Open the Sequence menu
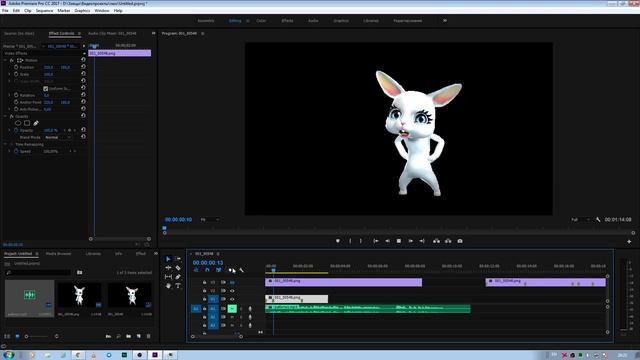The height and width of the screenshot is (360, 640). tap(44, 11)
